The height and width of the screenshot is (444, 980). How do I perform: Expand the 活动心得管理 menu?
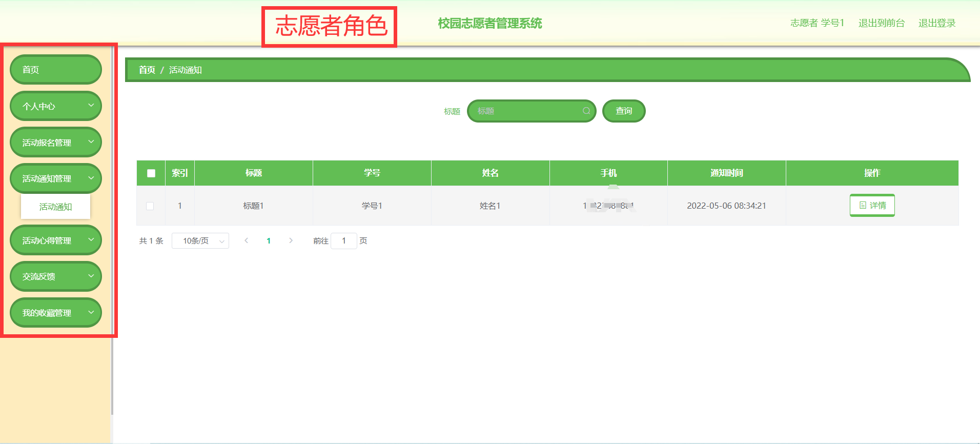point(56,240)
